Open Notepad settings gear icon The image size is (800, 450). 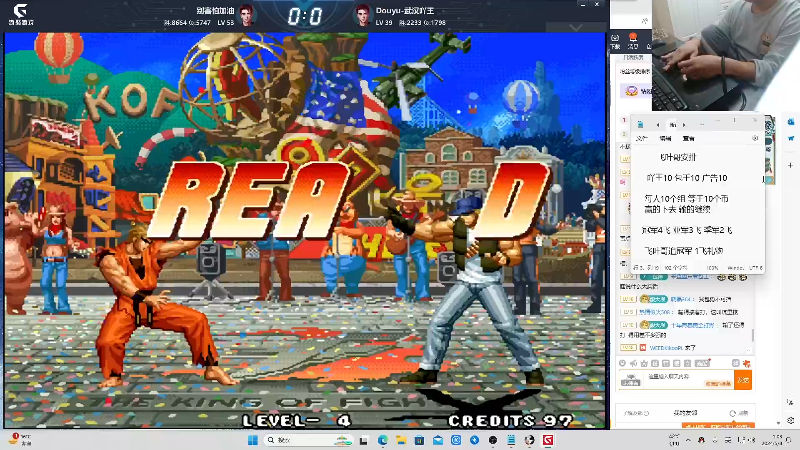click(x=755, y=138)
